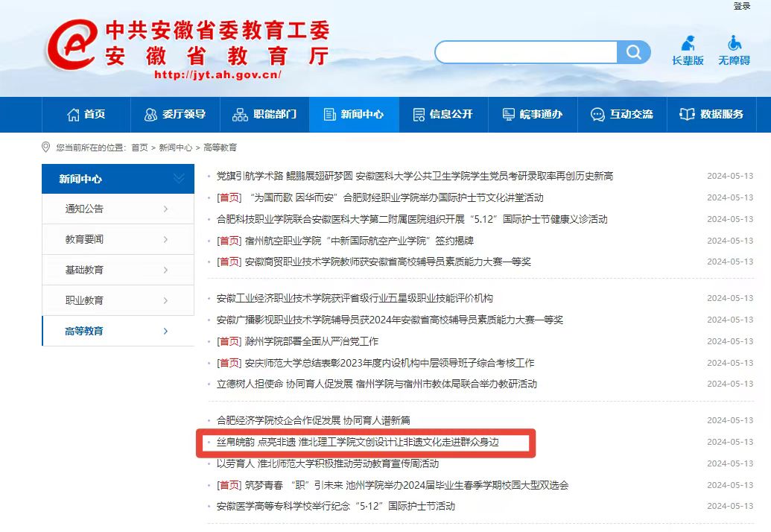This screenshot has width=771, height=532.
Task: Open the 长辈版 elder mode icon
Action: 688,50
